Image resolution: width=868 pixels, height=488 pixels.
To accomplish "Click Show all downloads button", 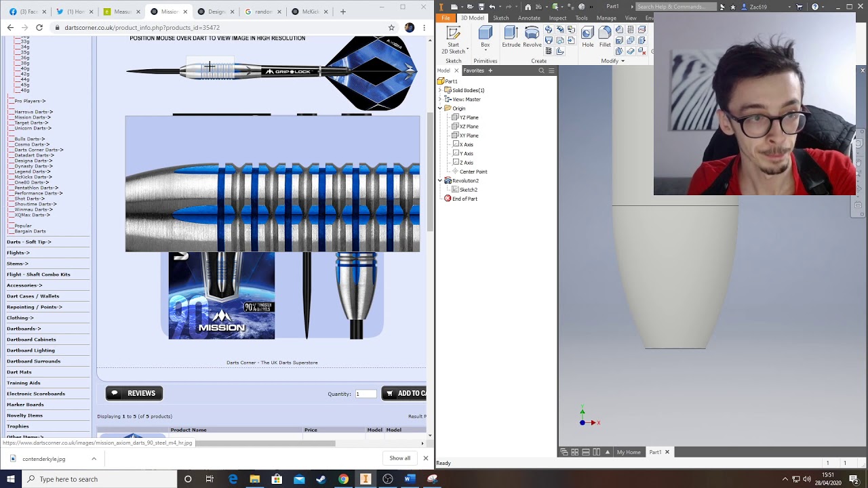I will [x=399, y=458].
